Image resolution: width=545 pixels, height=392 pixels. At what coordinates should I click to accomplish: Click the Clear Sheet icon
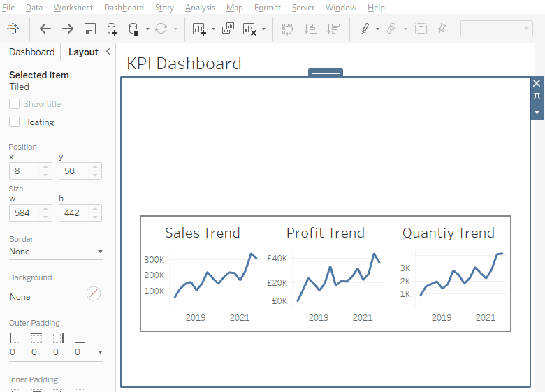pyautogui.click(x=249, y=29)
